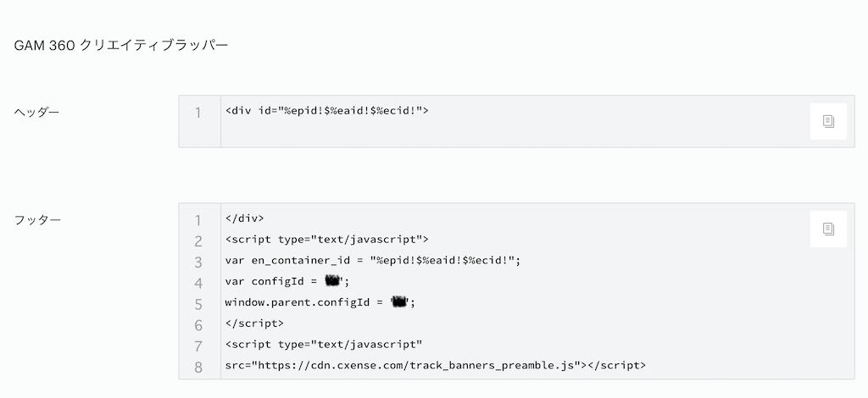
Task: Select line number 1 in footer gutter
Action: click(x=198, y=221)
